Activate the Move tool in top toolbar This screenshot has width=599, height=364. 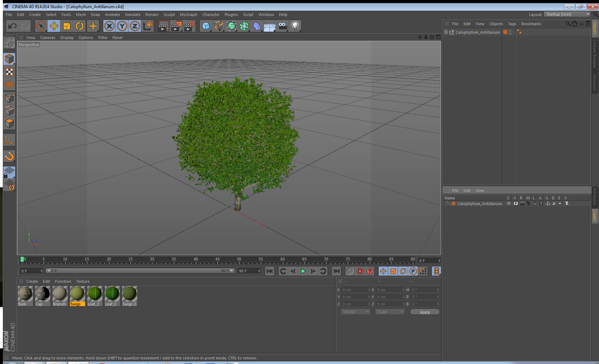coord(54,26)
